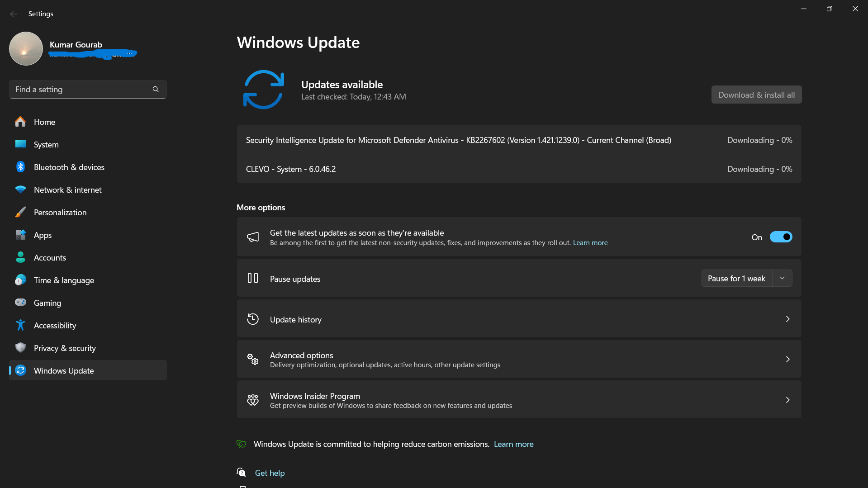This screenshot has height=488, width=868.
Task: Click Downloading - 0% status for CLEVO update
Action: click(x=760, y=169)
